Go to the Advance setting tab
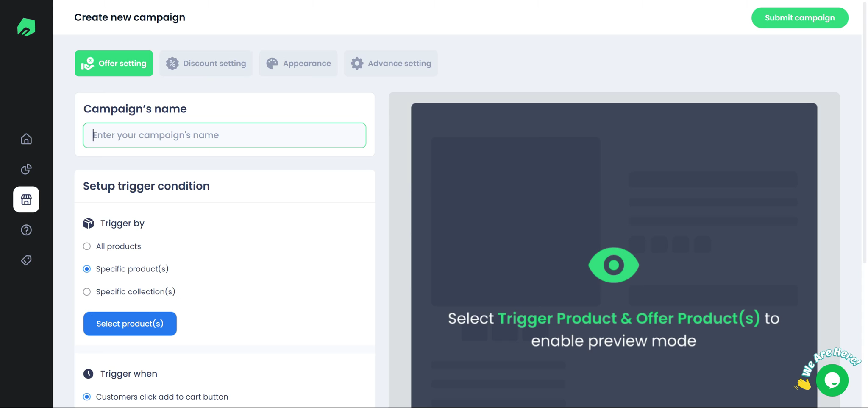The image size is (868, 408). click(x=391, y=63)
